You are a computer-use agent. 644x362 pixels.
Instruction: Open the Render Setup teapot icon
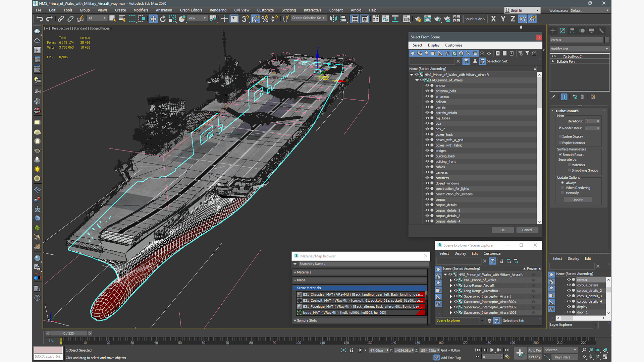[x=418, y=19]
